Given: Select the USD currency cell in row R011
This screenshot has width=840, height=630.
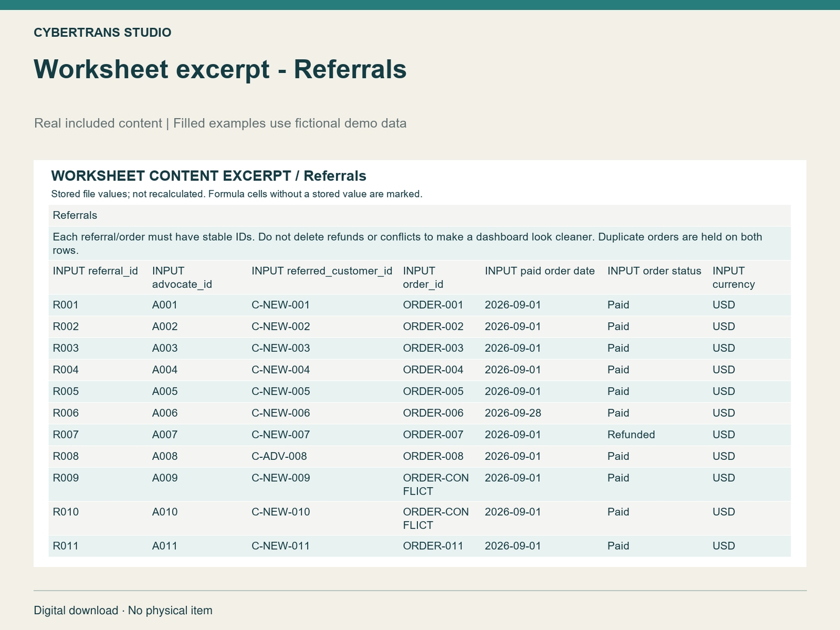Looking at the screenshot, I should pyautogui.click(x=723, y=546).
